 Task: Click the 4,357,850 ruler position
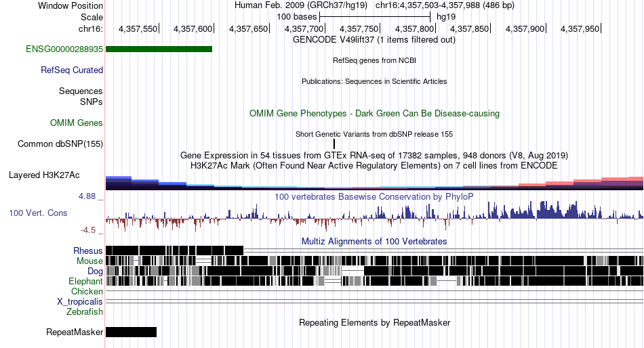470,28
